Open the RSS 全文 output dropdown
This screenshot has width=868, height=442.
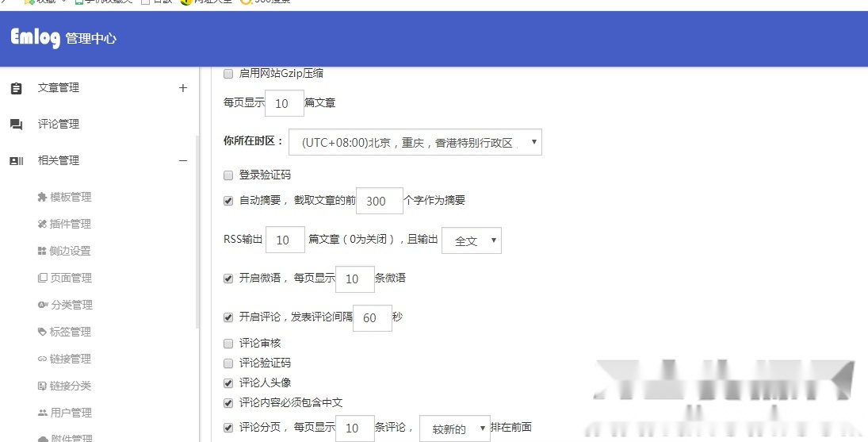tap(472, 240)
